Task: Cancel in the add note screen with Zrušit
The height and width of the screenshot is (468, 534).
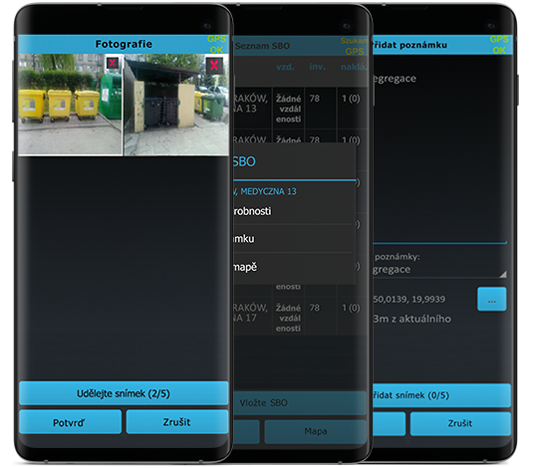Action: pyautogui.click(x=460, y=424)
